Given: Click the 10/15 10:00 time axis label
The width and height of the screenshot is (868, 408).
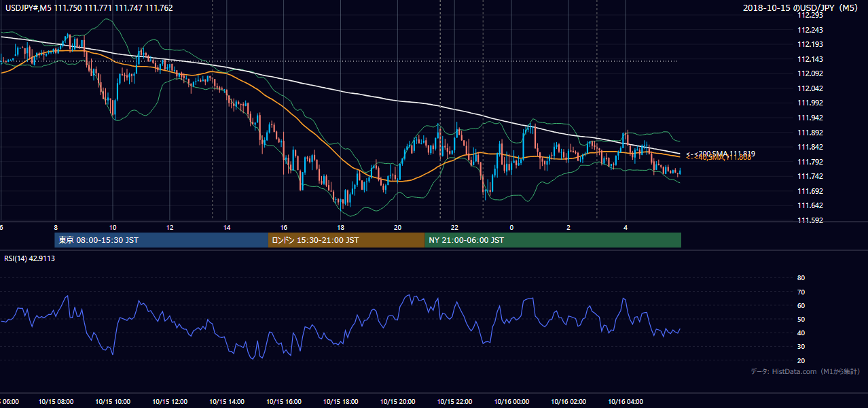Looking at the screenshot, I should (113, 402).
